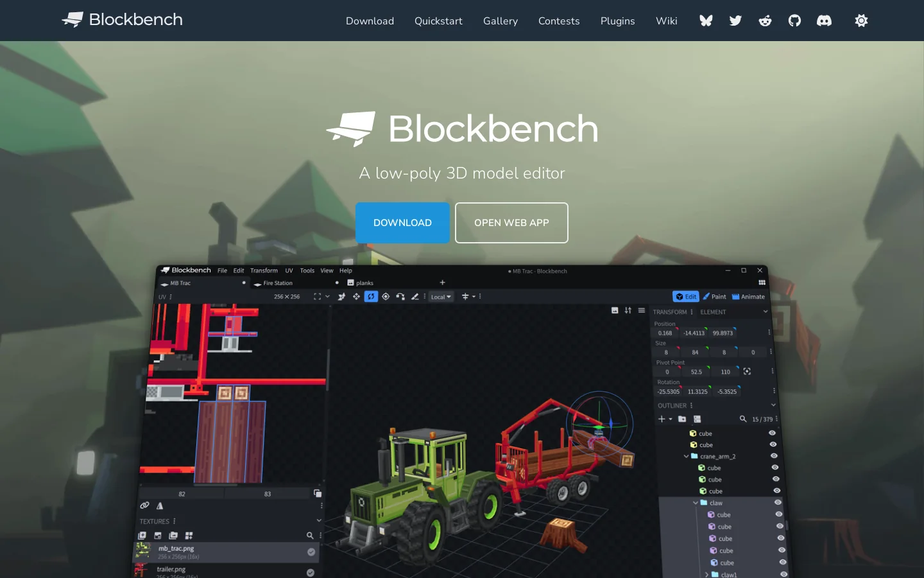
Task: Expand the claw1 group arrow
Action: (706, 575)
